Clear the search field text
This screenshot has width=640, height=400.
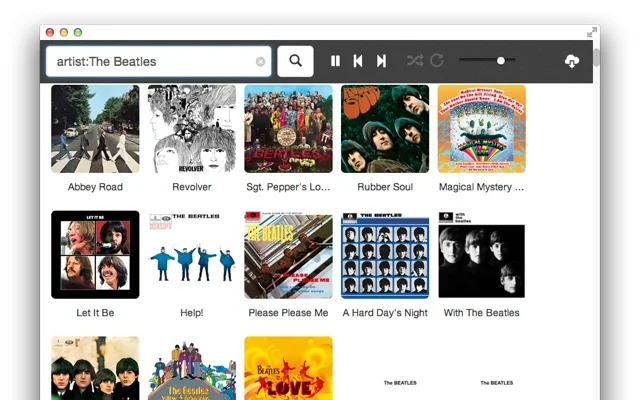260,62
